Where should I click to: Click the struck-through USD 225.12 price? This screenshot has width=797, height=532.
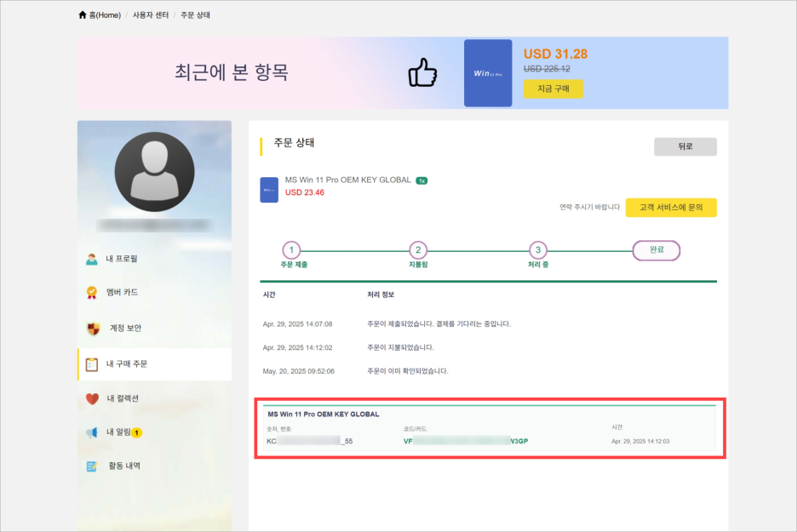point(547,69)
